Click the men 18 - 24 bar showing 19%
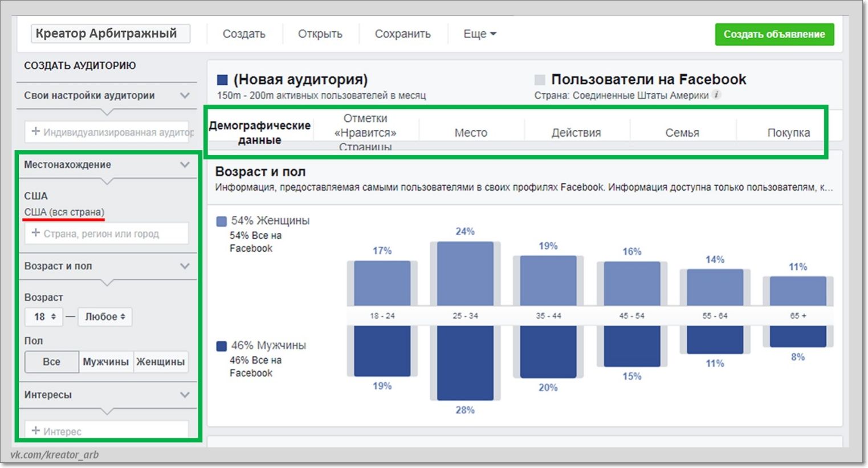Viewport: 868px width, 468px height. coord(382,351)
